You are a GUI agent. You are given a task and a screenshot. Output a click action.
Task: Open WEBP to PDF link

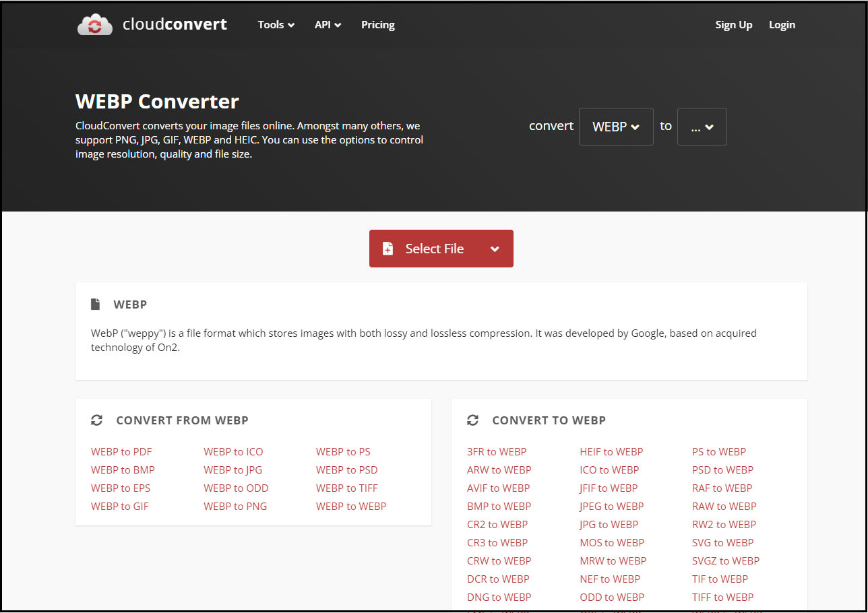tap(121, 452)
